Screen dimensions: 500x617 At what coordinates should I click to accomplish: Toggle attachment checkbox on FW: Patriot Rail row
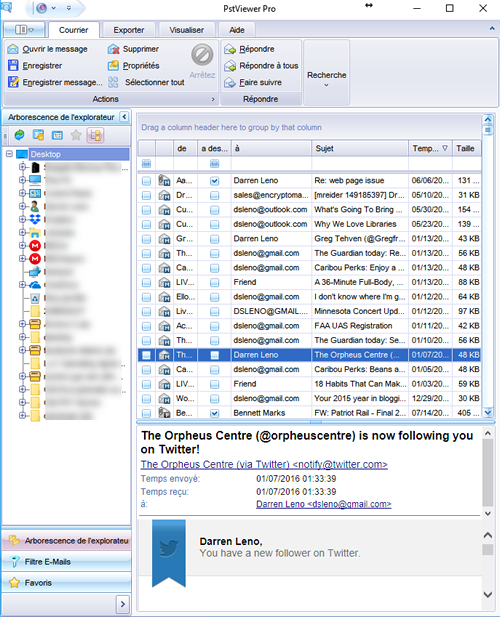click(214, 413)
